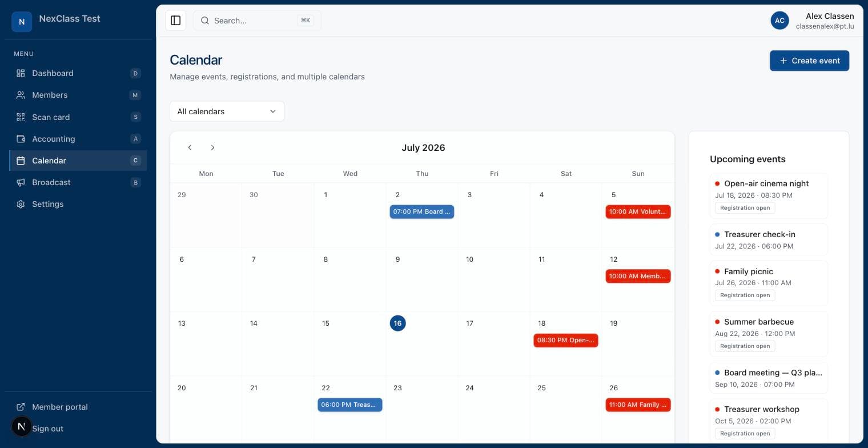Open Settings menu item

pyautogui.click(x=78, y=204)
